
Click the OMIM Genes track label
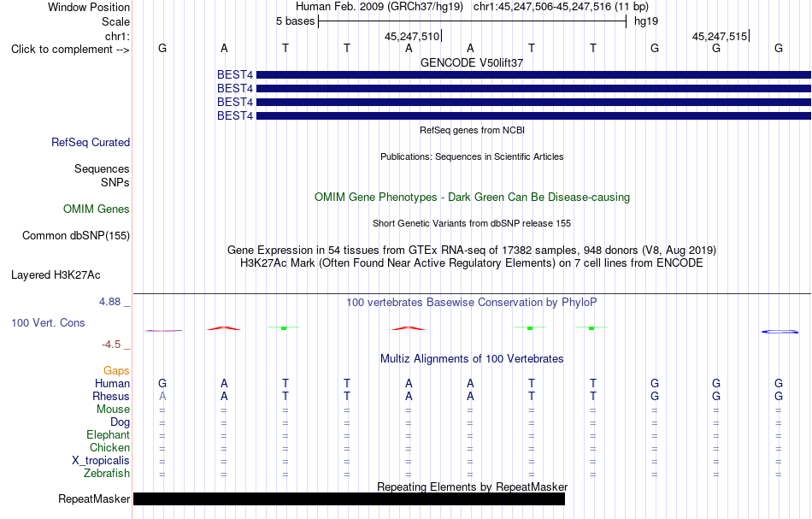tap(97, 209)
